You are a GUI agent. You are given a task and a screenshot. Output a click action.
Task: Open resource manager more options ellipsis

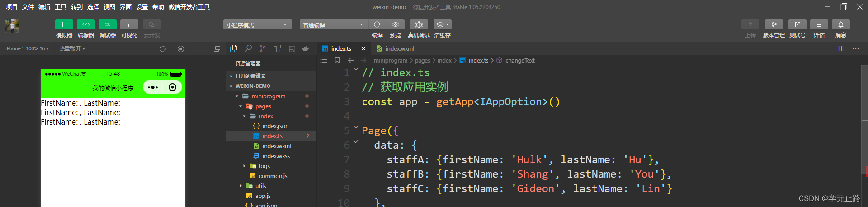(305, 63)
